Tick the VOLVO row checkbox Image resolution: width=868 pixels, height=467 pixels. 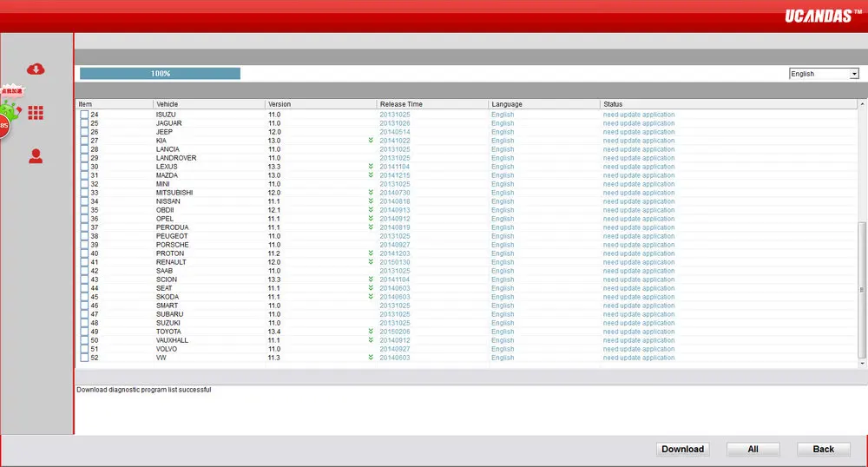coord(84,349)
